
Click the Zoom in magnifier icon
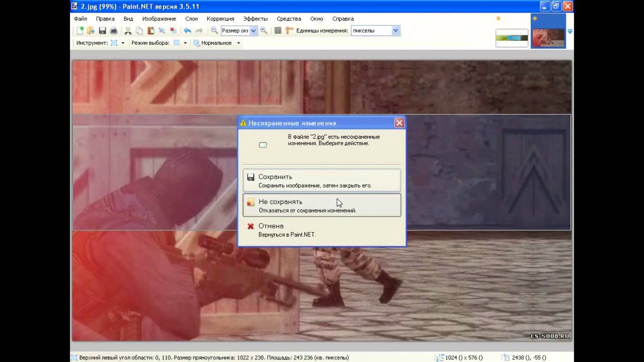(x=263, y=31)
